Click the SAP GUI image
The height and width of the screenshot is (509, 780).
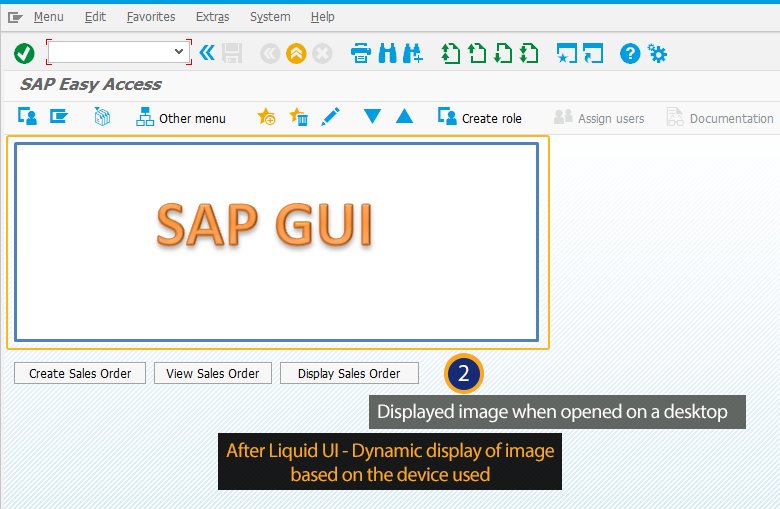coord(277,242)
